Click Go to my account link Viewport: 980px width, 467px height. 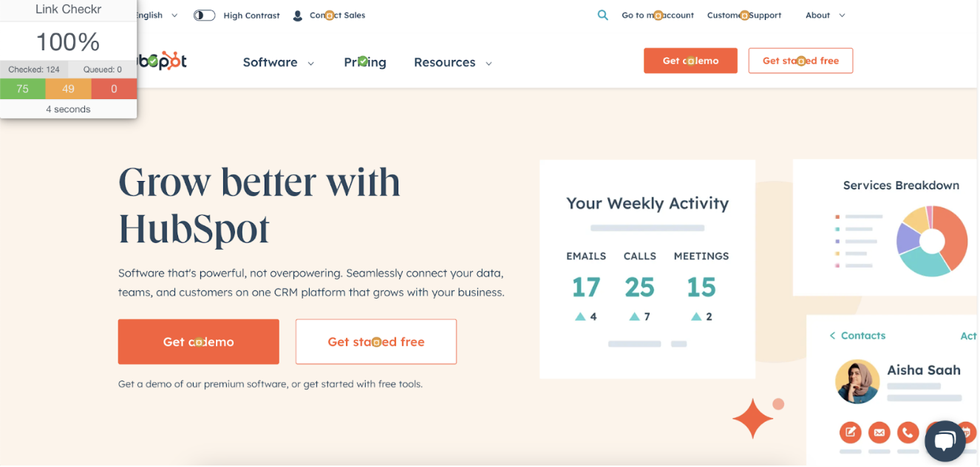click(x=658, y=15)
